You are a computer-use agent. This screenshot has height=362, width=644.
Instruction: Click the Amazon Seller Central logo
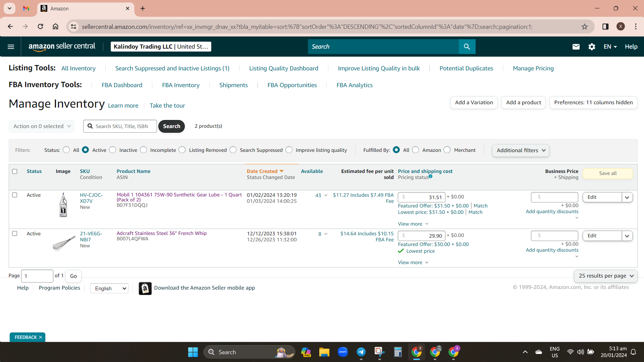click(x=62, y=47)
